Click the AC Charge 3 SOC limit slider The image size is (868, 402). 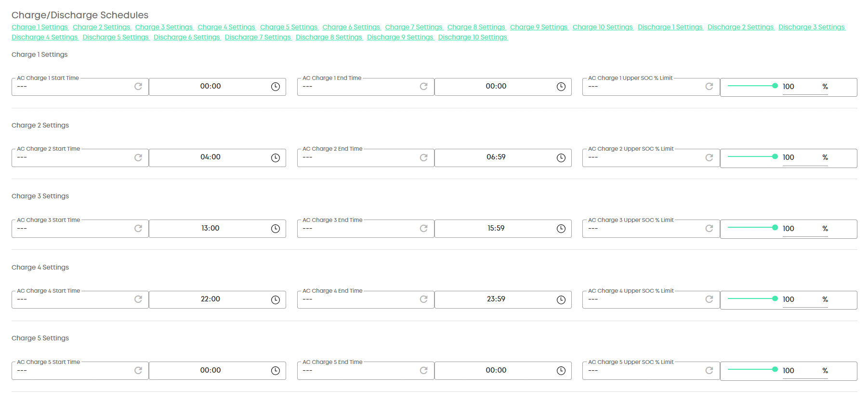751,228
